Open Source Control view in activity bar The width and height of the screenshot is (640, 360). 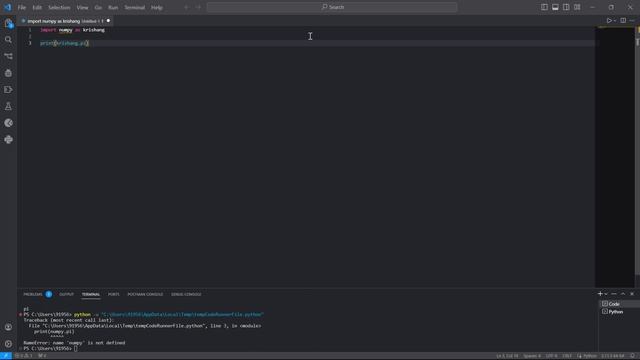coord(8,56)
